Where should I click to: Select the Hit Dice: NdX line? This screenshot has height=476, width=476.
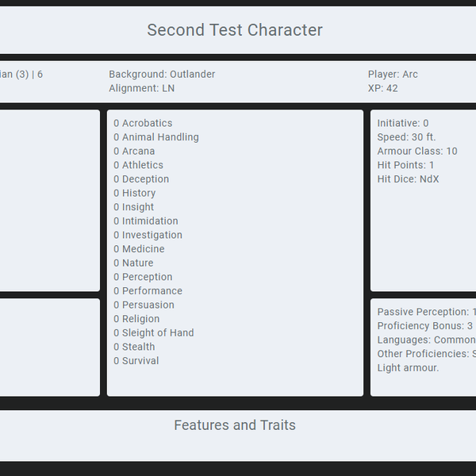tap(408, 179)
